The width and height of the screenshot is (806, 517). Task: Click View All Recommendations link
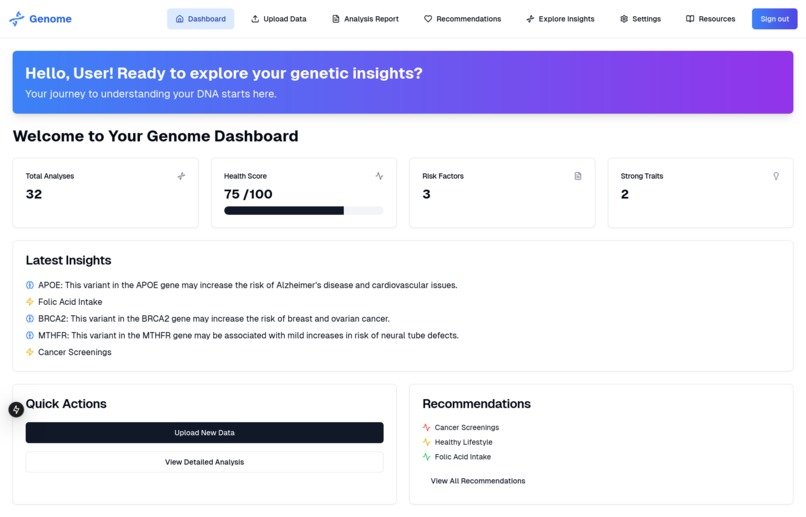pyautogui.click(x=478, y=481)
